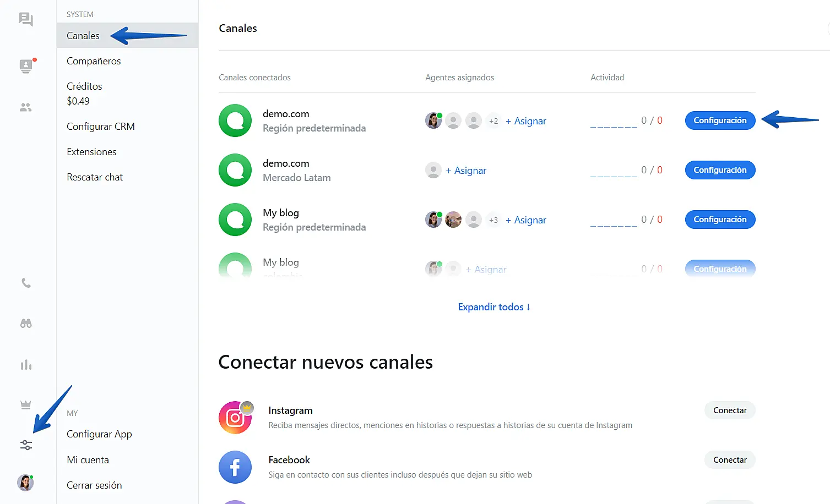Expand all channels with Expandir todos
830x504 pixels.
coord(494,307)
